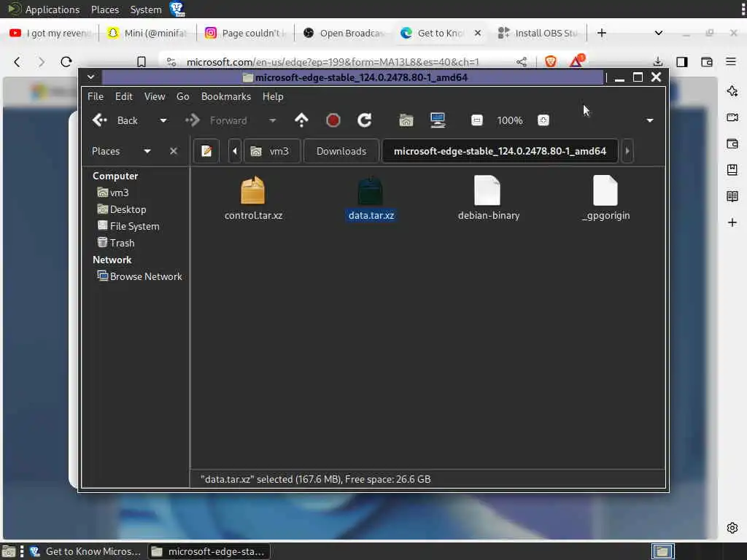The height and width of the screenshot is (560, 747).
Task: Click the Forward arrow in file manager
Action: pos(193,120)
